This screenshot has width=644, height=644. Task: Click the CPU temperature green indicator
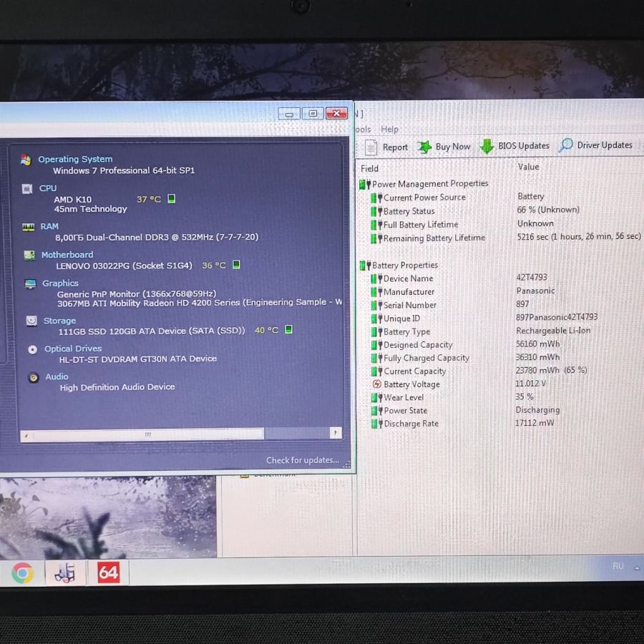click(172, 199)
